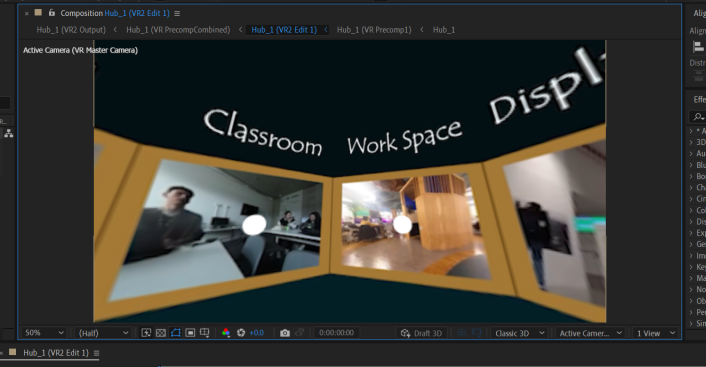Viewport: 706px width, 367px height.
Task: Toggle the Draft 3D button
Action: (x=421, y=333)
